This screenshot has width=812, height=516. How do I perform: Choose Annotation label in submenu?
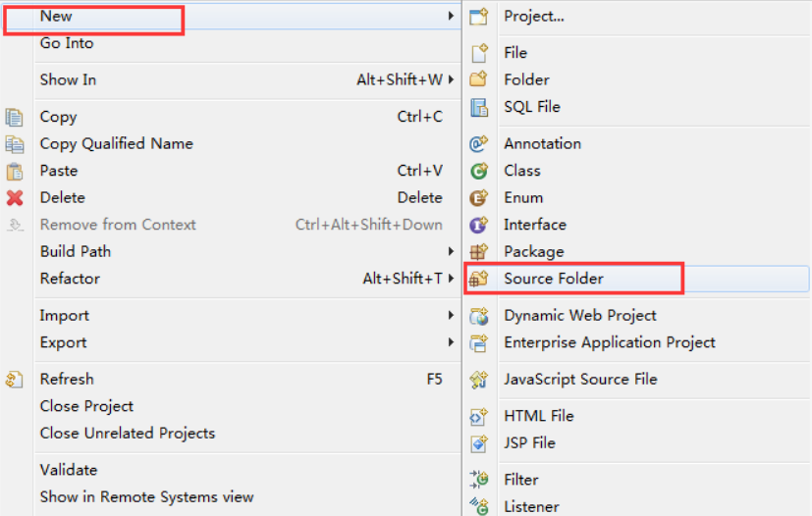tap(543, 144)
